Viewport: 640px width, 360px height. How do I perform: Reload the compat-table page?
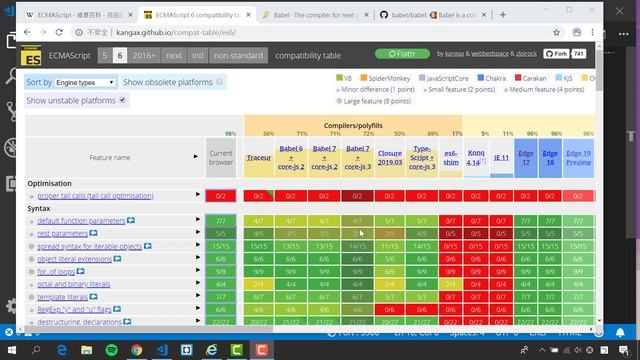tap(59, 32)
